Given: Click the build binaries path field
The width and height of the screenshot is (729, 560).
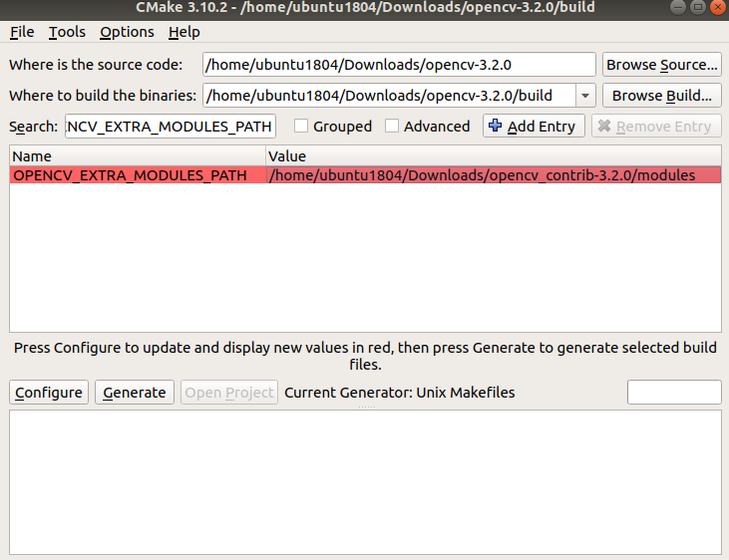Looking at the screenshot, I should click(x=389, y=96).
